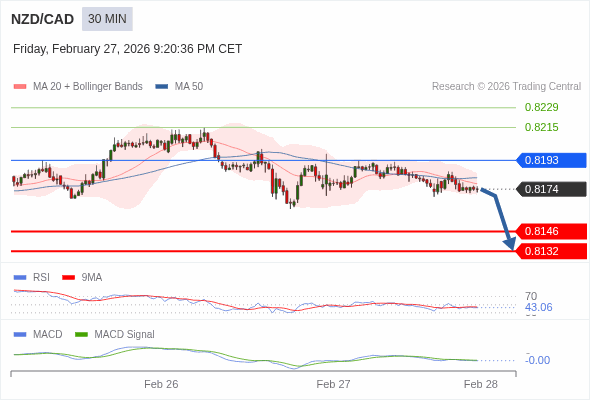The width and height of the screenshot is (590, 400).
Task: Click the black 0.8174 current price tag
Action: [551, 189]
